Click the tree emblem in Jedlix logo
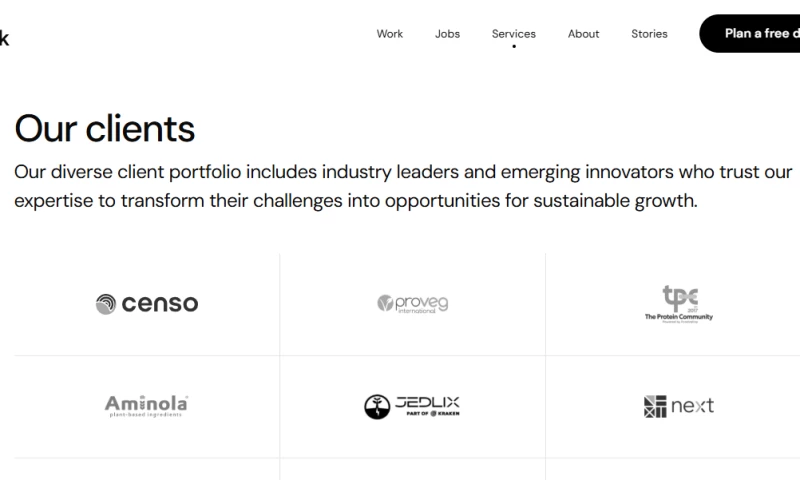 pyautogui.click(x=377, y=406)
